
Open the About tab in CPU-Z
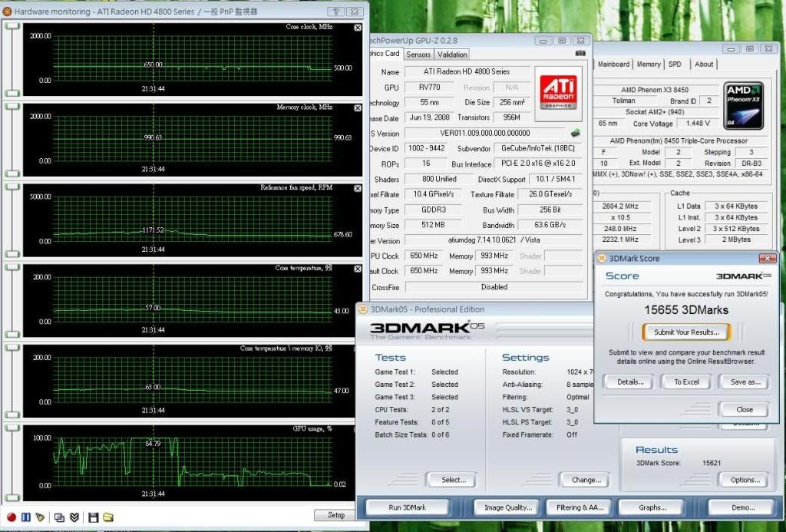point(704,64)
